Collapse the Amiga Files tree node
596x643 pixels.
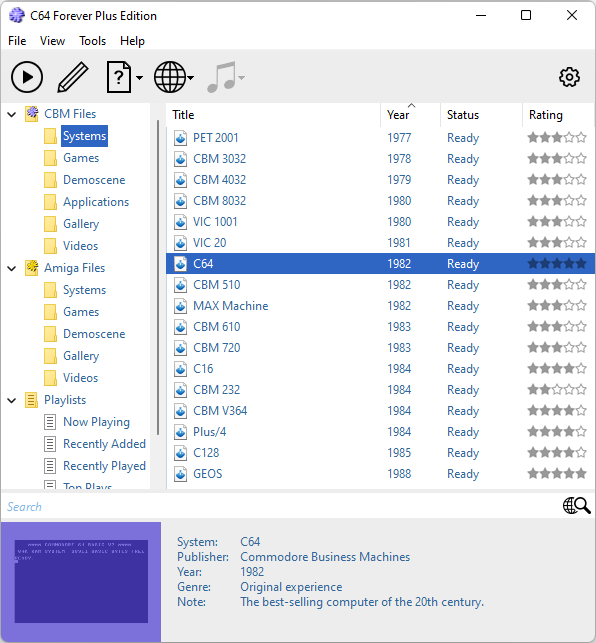12,269
